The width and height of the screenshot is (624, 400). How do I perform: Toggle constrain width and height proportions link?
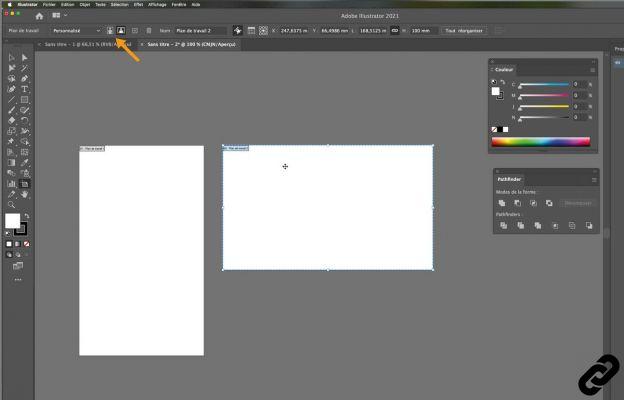395,31
